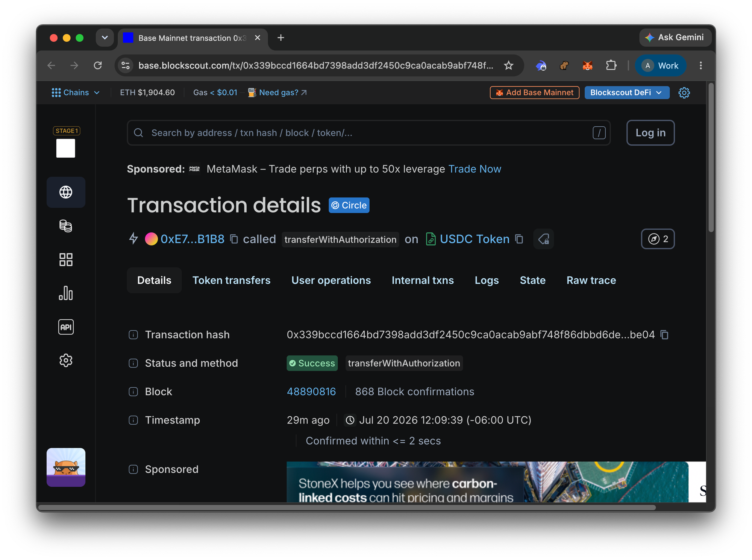Open the Charts & stats sidebar icon
The height and width of the screenshot is (560, 752).
tap(66, 293)
